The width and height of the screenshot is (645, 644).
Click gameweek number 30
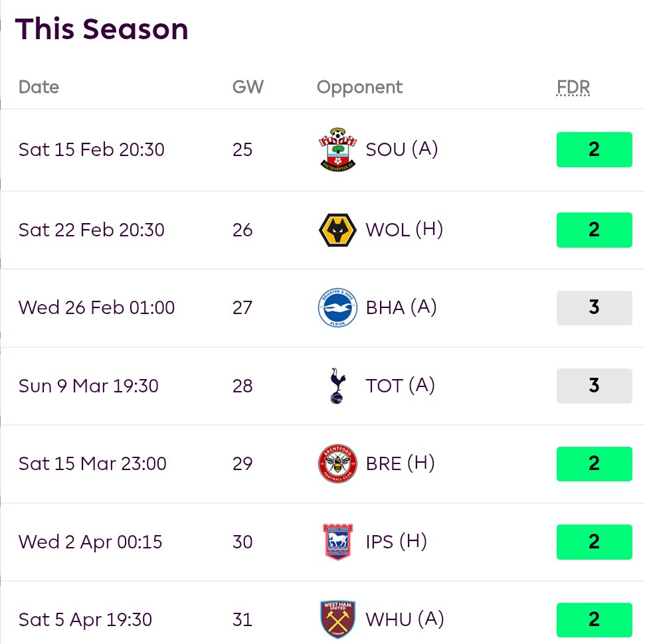pyautogui.click(x=242, y=542)
